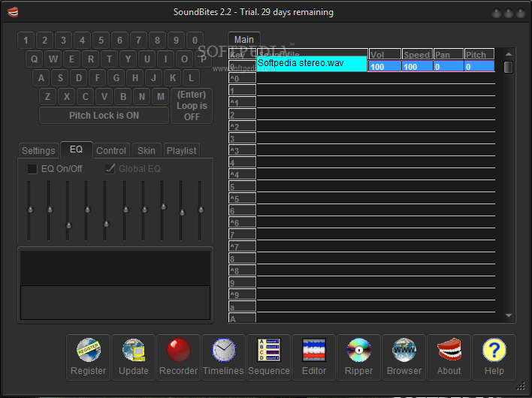
Task: Click the on-screen 0 key
Action: [x=195, y=41]
